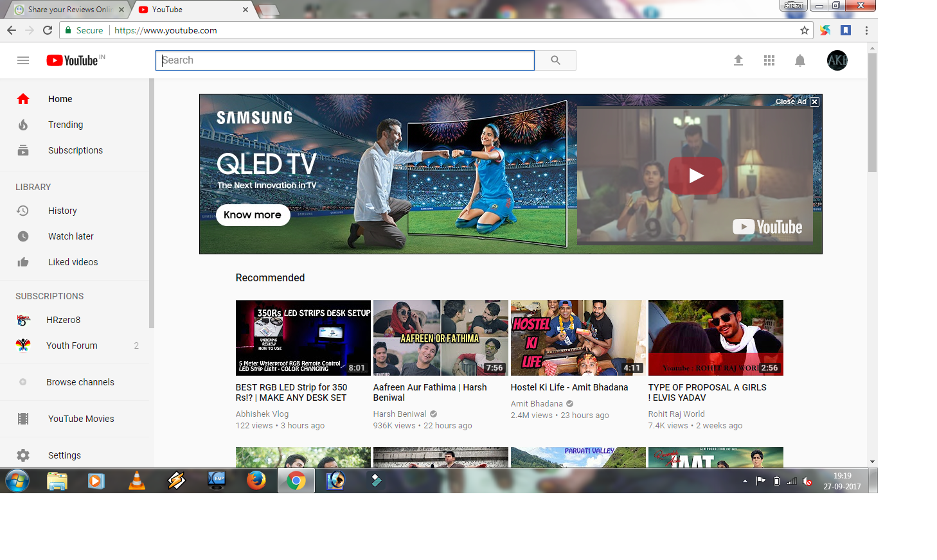Open the Browse channels link

(x=80, y=382)
